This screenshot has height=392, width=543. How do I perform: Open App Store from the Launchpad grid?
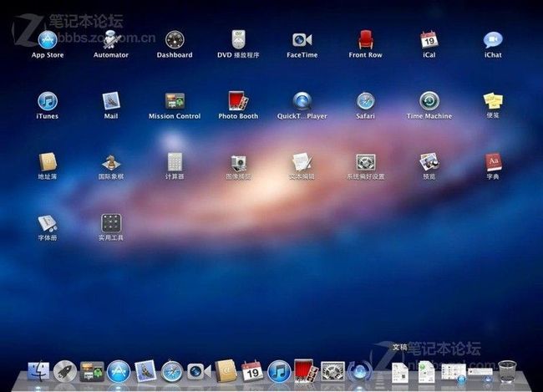[48, 39]
